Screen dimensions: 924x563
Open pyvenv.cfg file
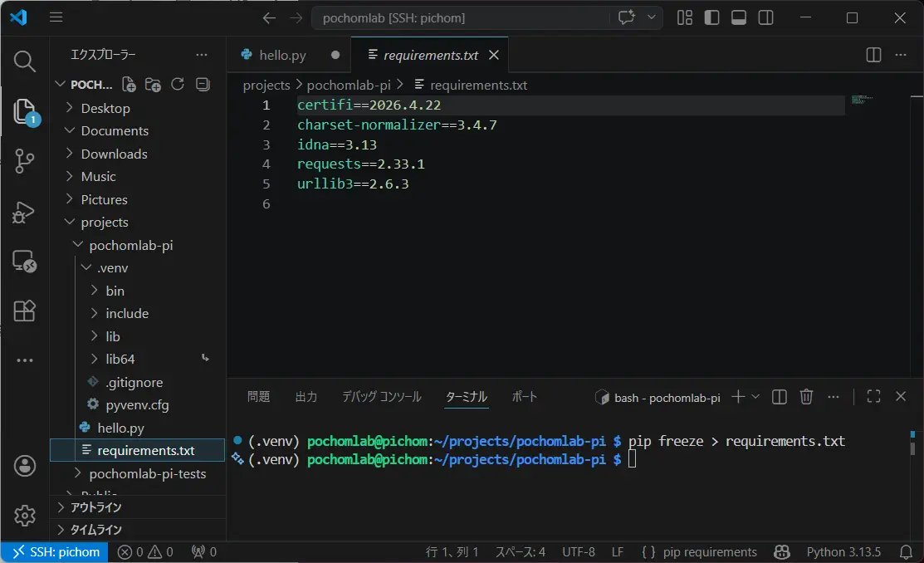tap(137, 405)
